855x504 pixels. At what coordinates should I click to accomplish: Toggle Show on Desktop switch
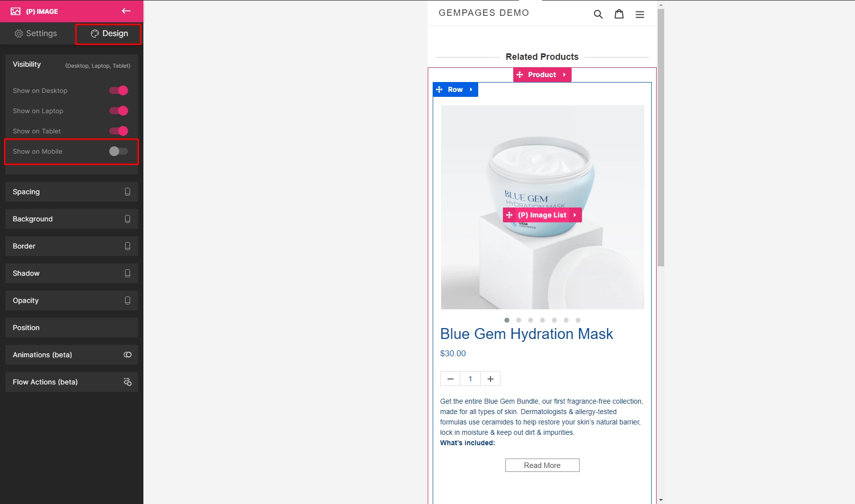pyautogui.click(x=119, y=90)
